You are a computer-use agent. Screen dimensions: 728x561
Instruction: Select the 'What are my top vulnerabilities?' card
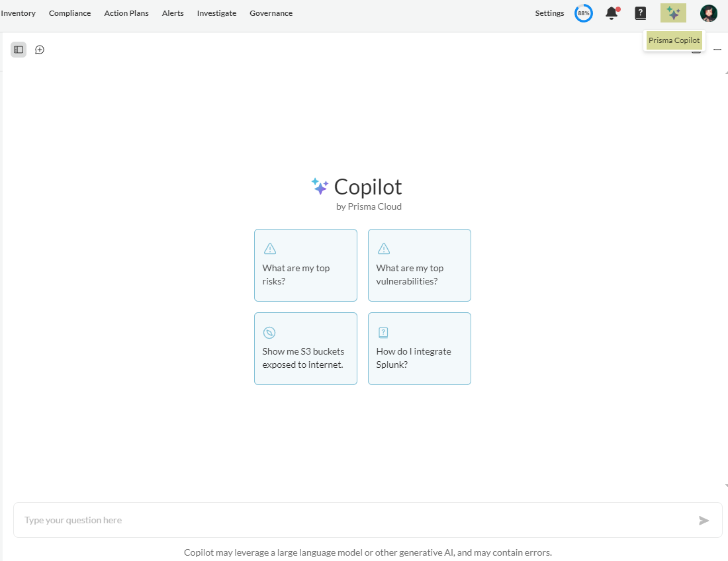click(x=419, y=265)
